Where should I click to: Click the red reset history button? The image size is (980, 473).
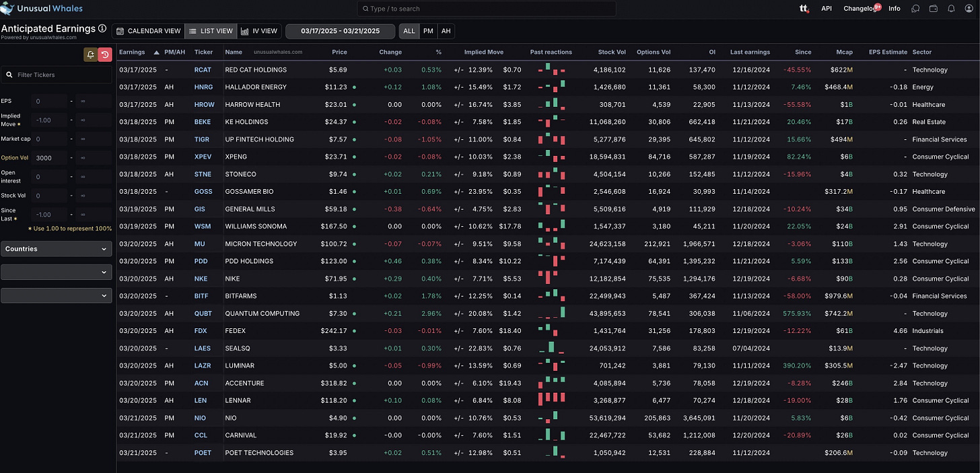pyautogui.click(x=105, y=54)
